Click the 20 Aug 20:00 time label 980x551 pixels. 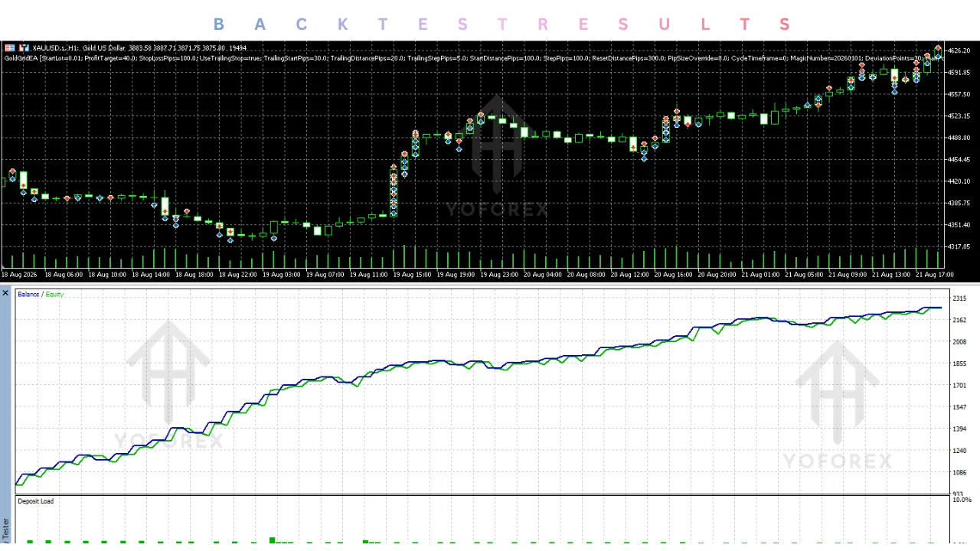pyautogui.click(x=717, y=275)
